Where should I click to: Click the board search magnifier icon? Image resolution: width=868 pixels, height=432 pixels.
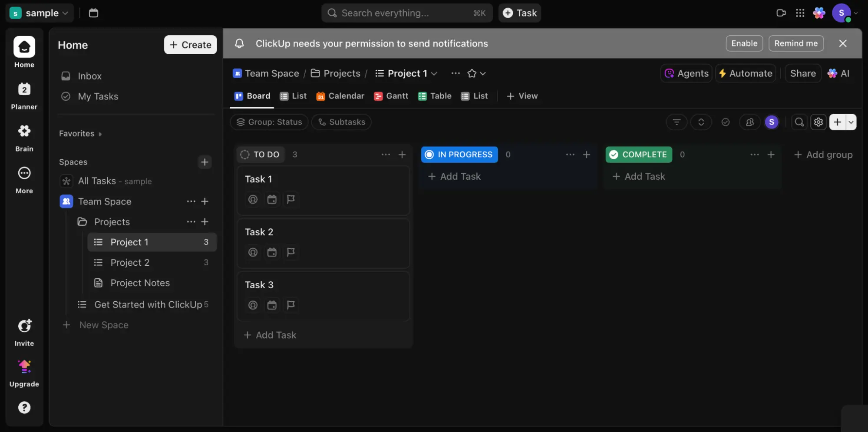coord(799,122)
